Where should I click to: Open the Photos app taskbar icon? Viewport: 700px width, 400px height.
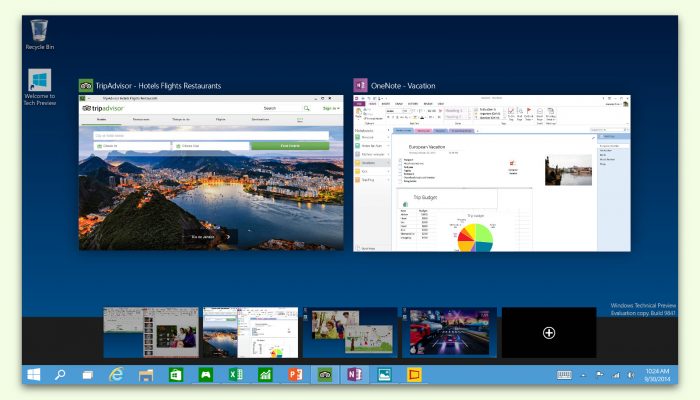[x=384, y=375]
